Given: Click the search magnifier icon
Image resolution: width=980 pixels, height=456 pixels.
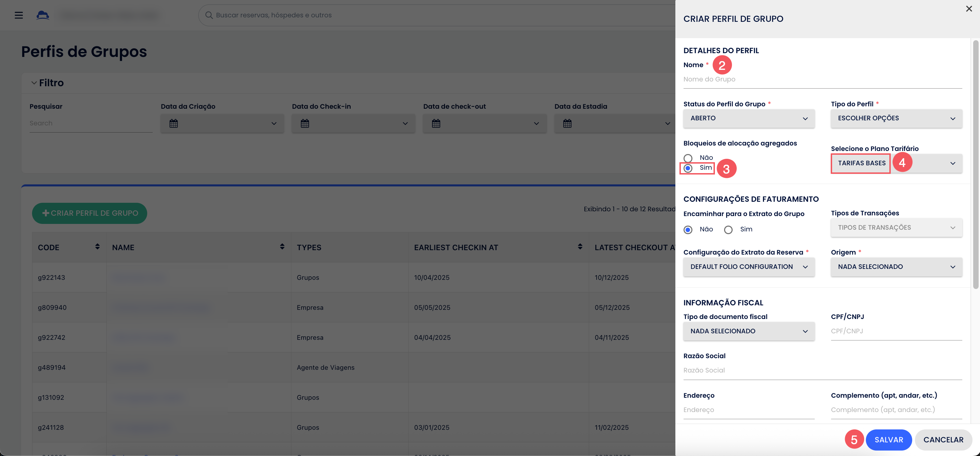Looking at the screenshot, I should click(209, 15).
